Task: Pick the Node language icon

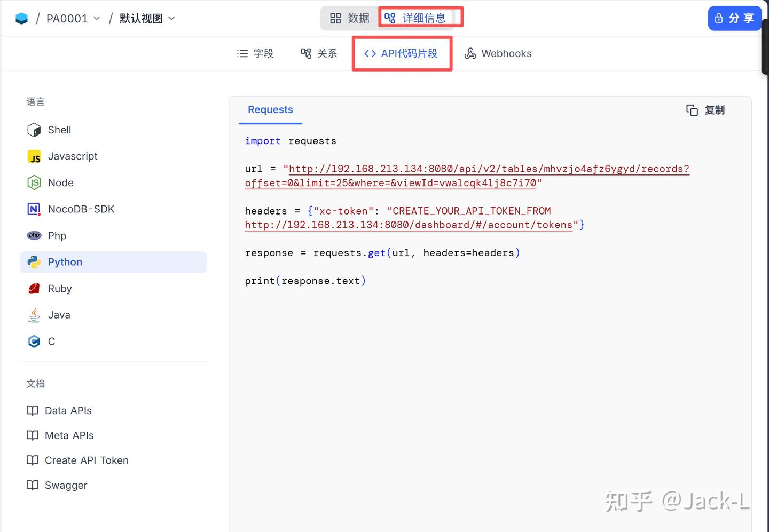Action: pyautogui.click(x=34, y=183)
